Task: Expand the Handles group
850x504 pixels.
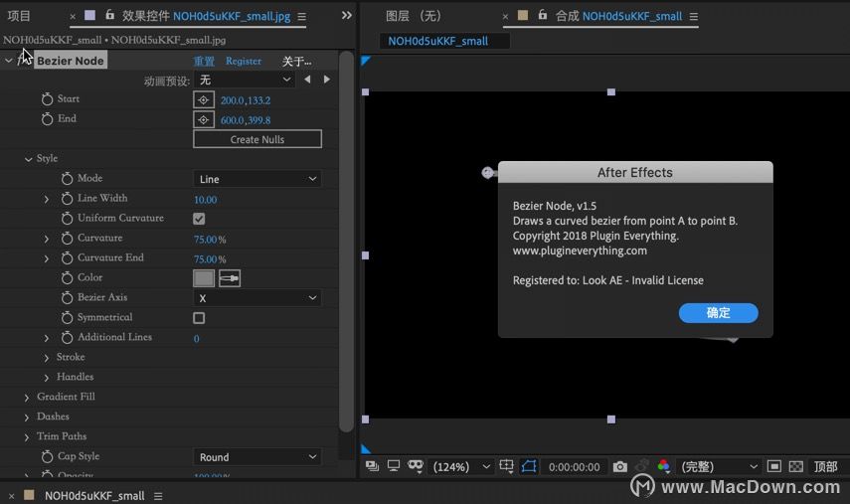Action: tap(47, 377)
